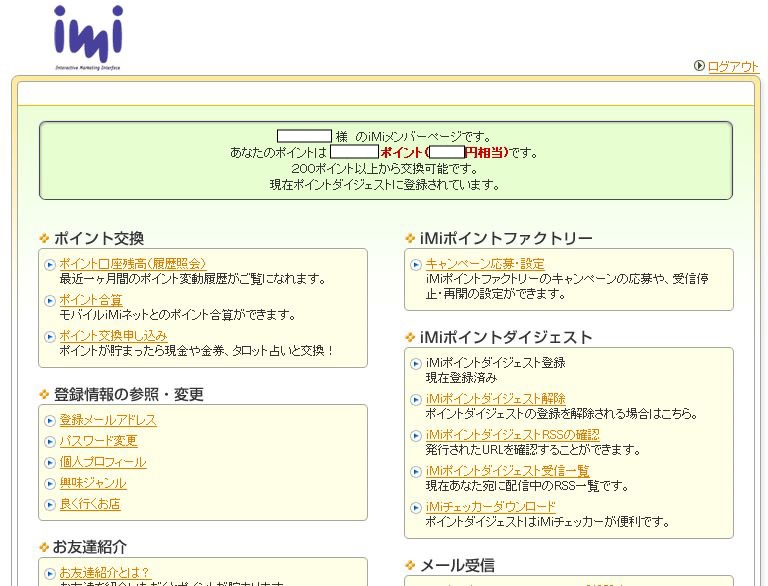Click the iMi logo

88,38
